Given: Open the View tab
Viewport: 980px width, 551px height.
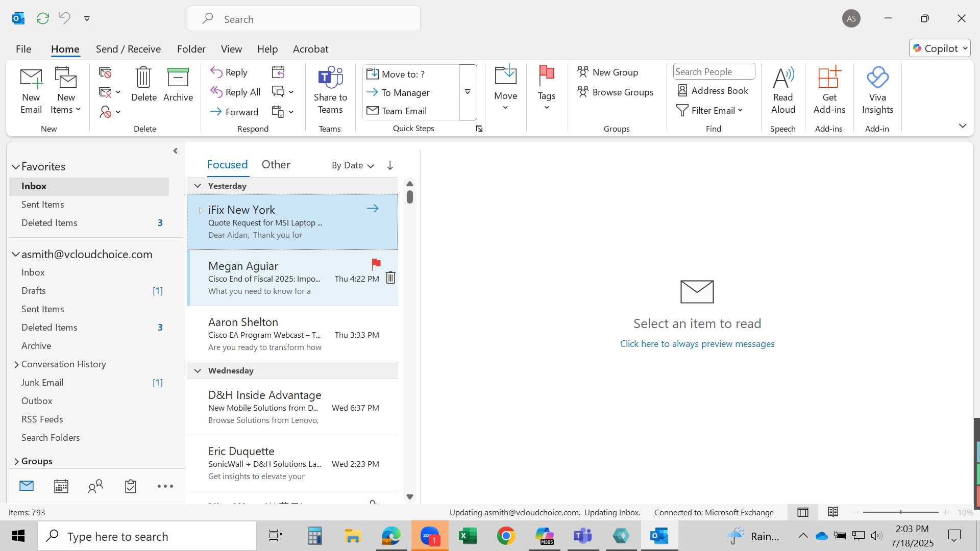Looking at the screenshot, I should click(231, 49).
